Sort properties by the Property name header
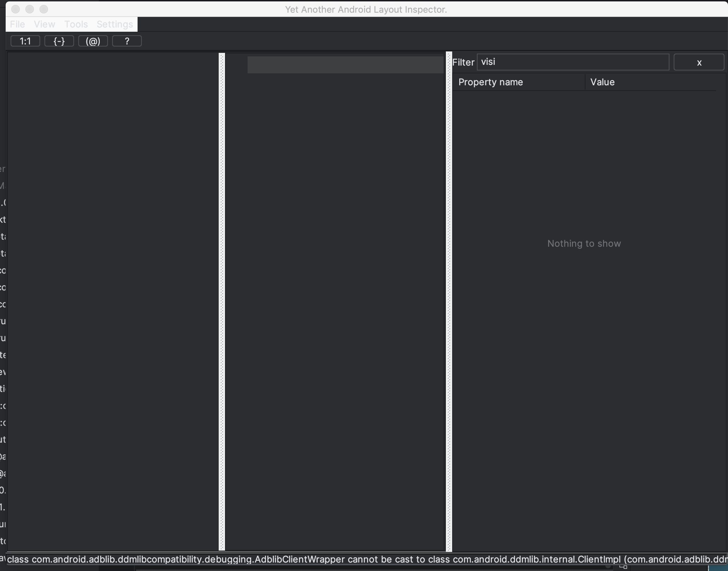The height and width of the screenshot is (571, 728). tap(491, 82)
